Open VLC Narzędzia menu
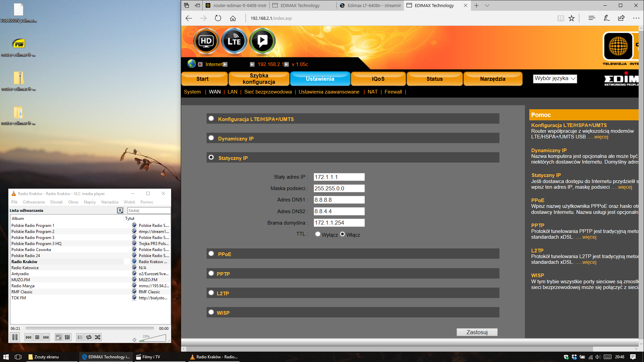Screen dimensions: 644x362 110,202
